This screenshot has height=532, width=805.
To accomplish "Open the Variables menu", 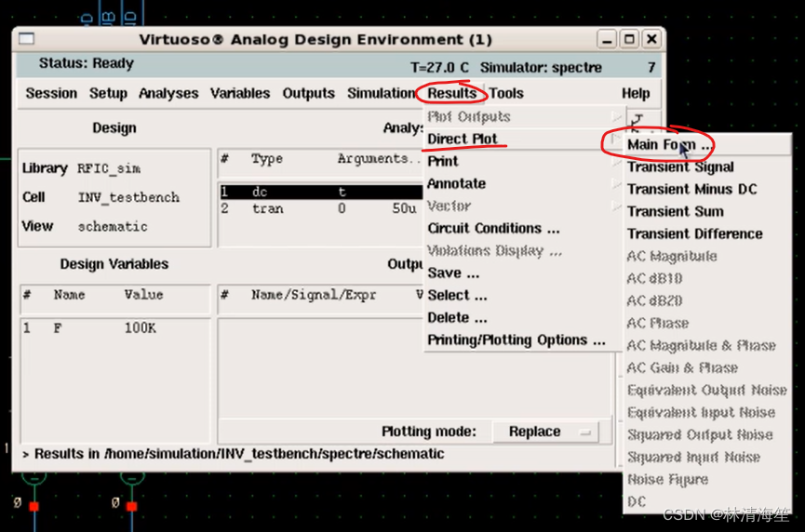I will tap(240, 93).
